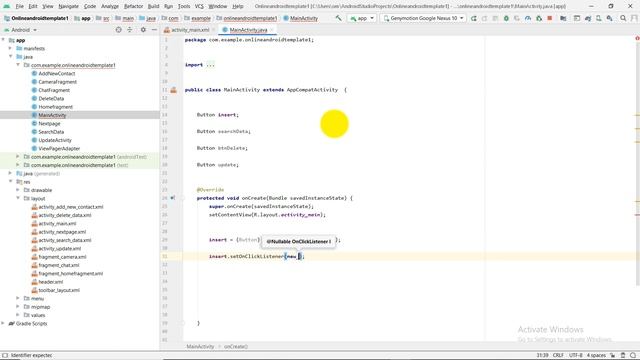
Task: Select DeleteData class in tree
Action: [x=51, y=98]
